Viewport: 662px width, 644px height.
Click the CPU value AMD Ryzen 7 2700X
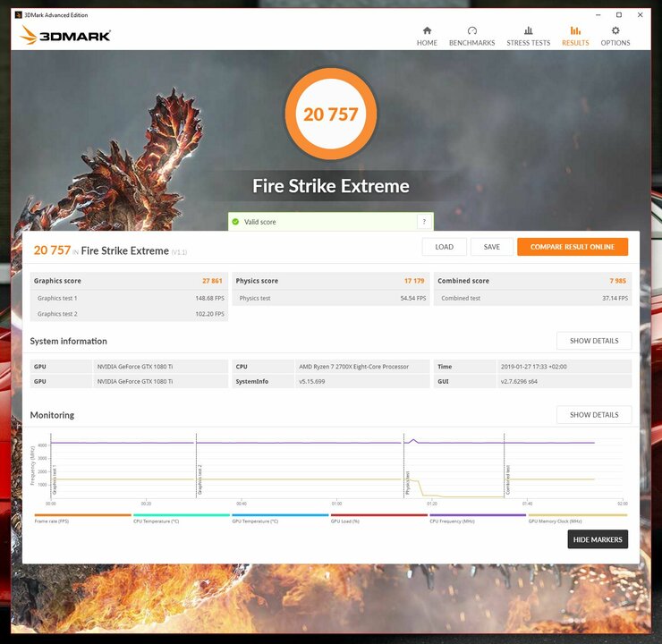(353, 367)
